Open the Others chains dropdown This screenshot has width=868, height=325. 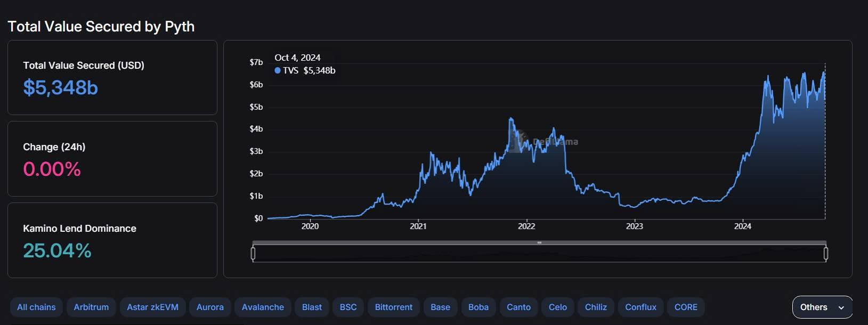click(x=822, y=307)
